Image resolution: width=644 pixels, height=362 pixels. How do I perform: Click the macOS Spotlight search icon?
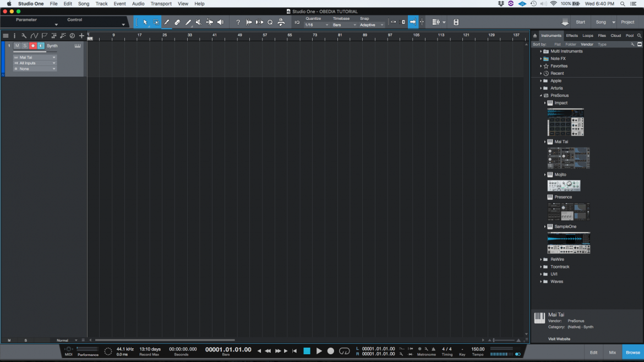click(623, 4)
